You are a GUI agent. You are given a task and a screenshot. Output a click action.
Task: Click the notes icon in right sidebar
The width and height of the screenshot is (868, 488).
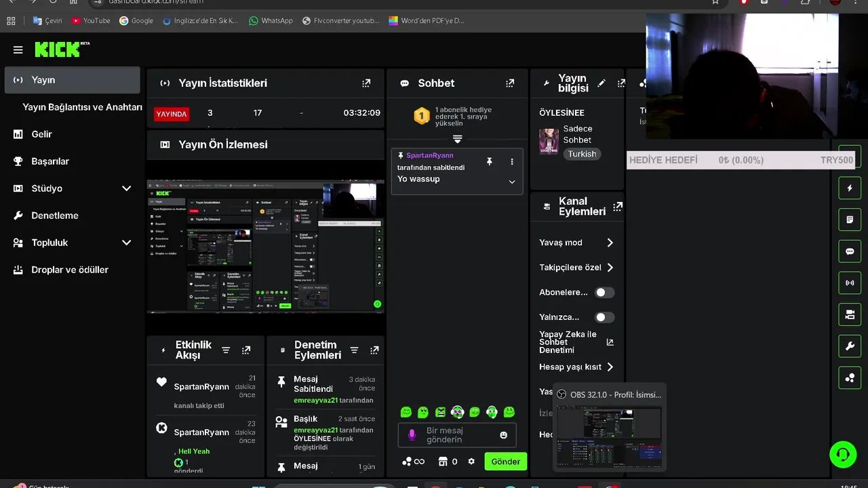[850, 220]
